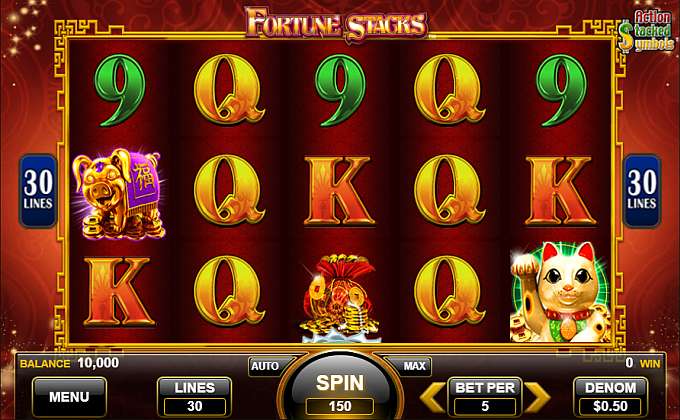
Task: Click the green 9 on the first reel
Action: [x=120, y=90]
